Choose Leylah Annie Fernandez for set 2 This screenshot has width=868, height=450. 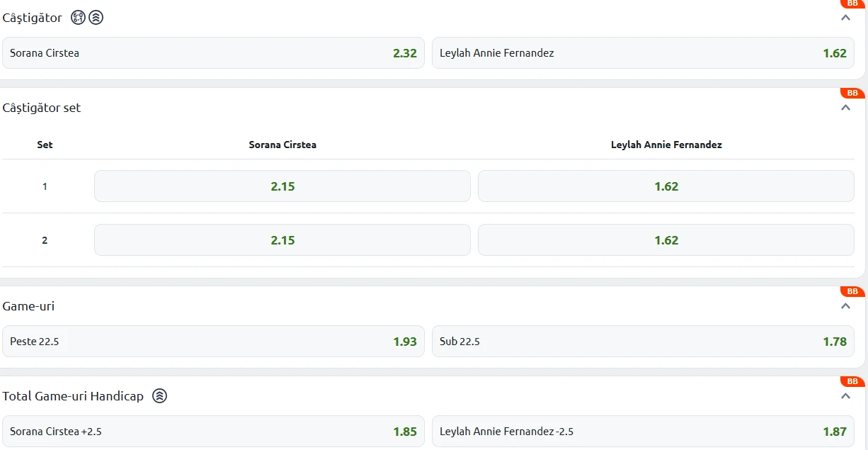pos(666,240)
